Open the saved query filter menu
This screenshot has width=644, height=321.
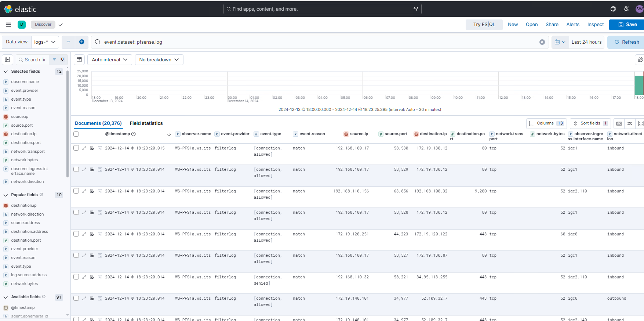click(68, 42)
